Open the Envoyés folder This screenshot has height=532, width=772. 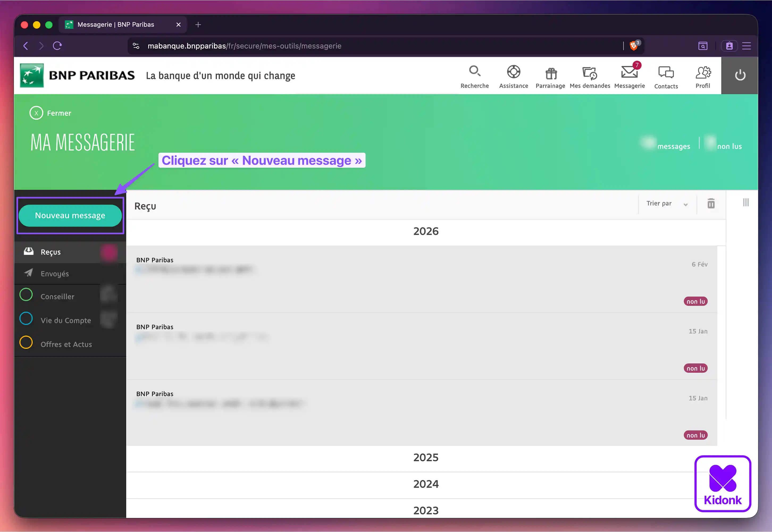(70, 274)
